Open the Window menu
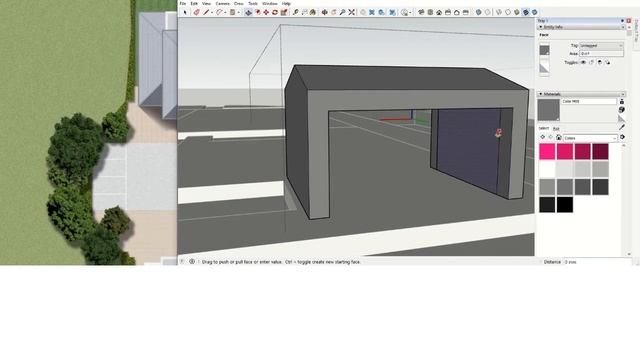The height and width of the screenshot is (360, 640). (x=269, y=3)
